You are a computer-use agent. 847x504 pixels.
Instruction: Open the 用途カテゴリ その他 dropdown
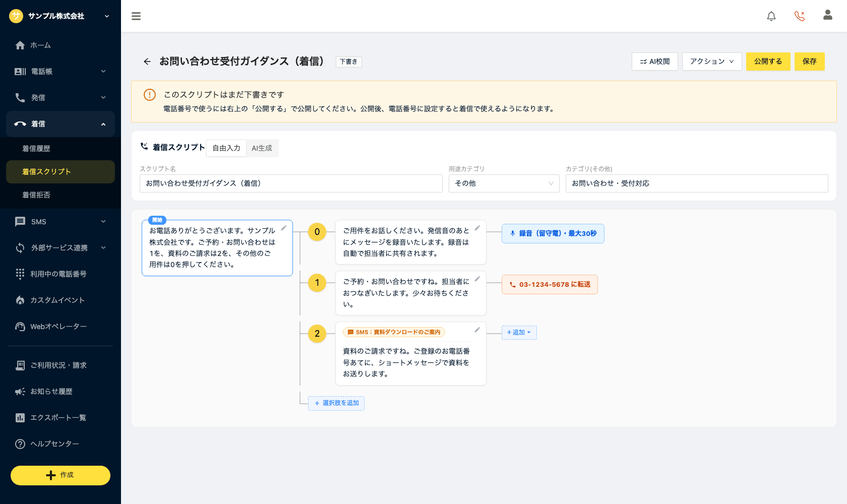[x=504, y=183]
